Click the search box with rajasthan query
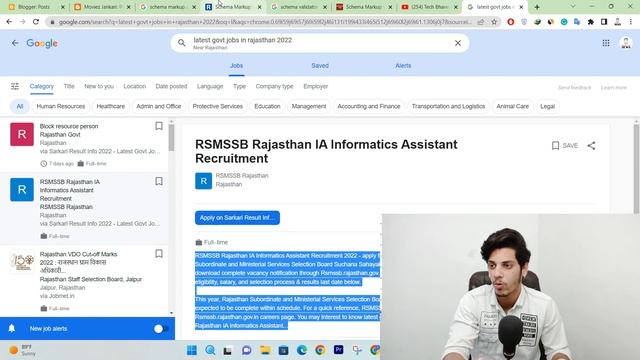The width and height of the screenshot is (640, 360). click(320, 43)
